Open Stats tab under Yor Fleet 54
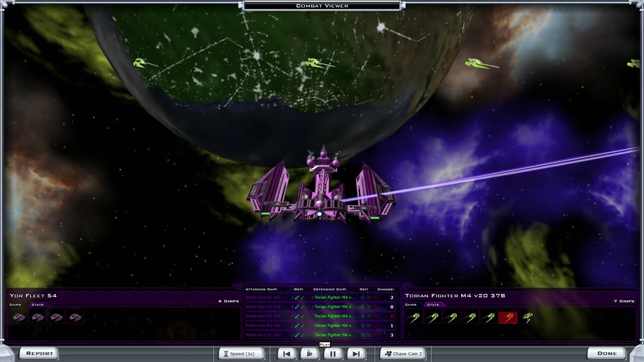The height and width of the screenshot is (362, 644). point(37,305)
